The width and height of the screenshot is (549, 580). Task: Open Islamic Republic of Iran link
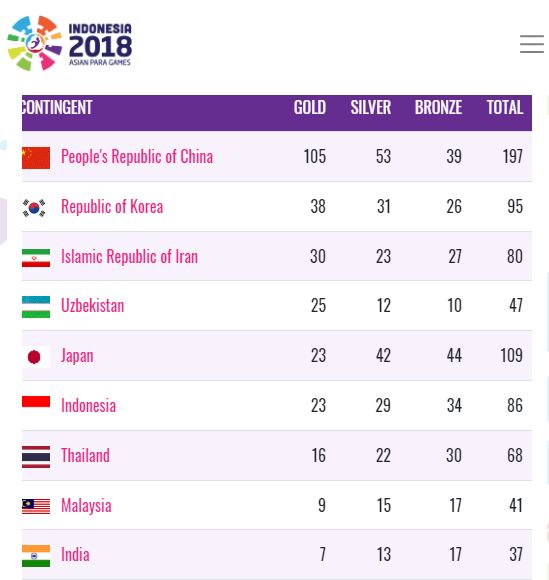(x=129, y=256)
